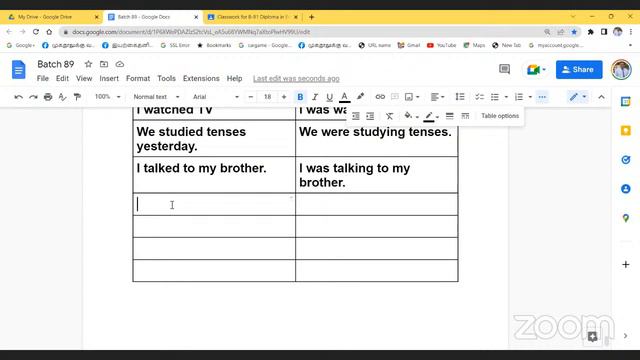This screenshot has width=640, height=360.
Task: Open Google Tasks in side panel
Action: [x=626, y=160]
